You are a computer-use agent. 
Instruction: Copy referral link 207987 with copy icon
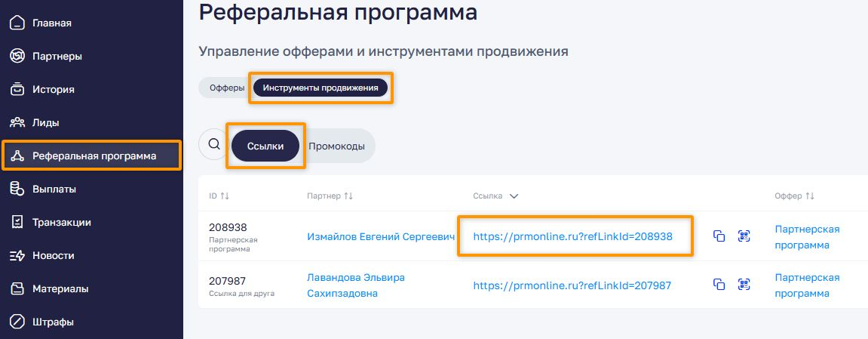click(x=719, y=285)
